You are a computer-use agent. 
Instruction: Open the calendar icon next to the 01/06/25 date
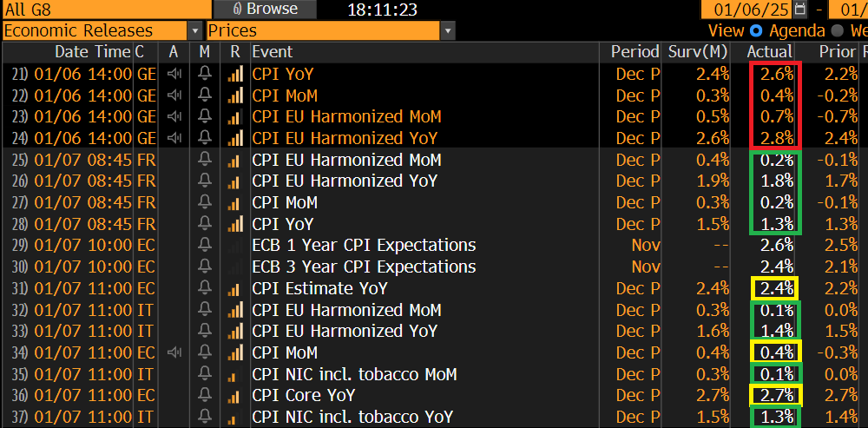[800, 9]
